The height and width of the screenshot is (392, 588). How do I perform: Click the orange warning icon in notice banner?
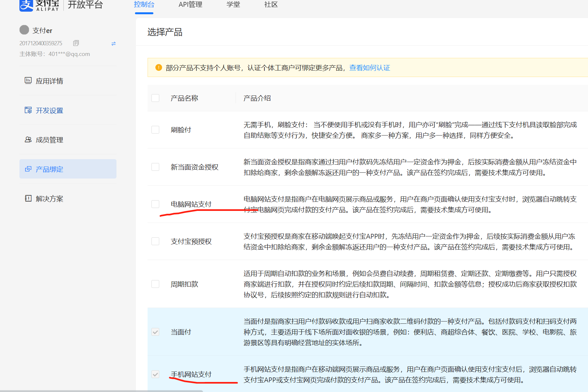pyautogui.click(x=159, y=68)
